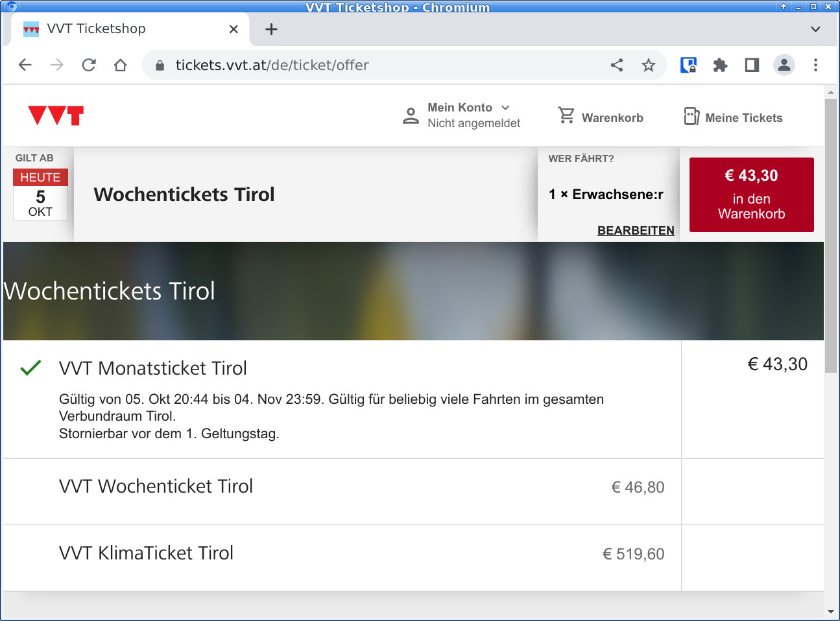This screenshot has height=621, width=840.
Task: Open a new browser tab
Action: tap(271, 29)
